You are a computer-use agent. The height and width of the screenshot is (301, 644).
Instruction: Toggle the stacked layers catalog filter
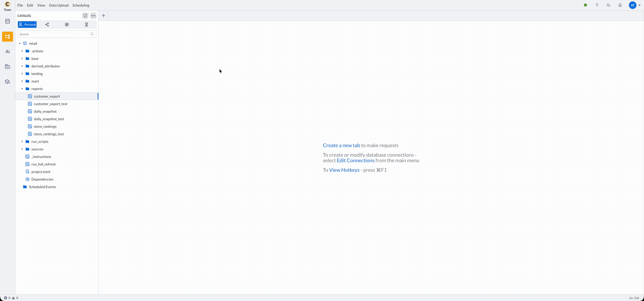(66, 25)
